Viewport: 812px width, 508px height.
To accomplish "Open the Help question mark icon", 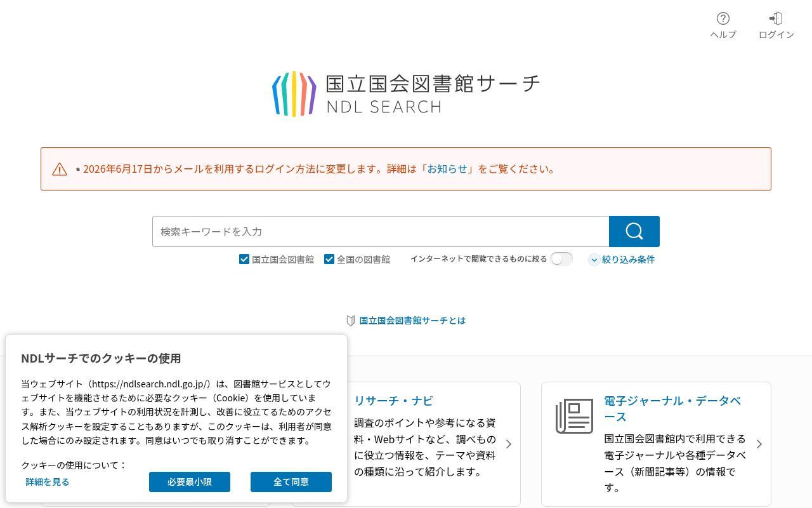I will pyautogui.click(x=723, y=18).
